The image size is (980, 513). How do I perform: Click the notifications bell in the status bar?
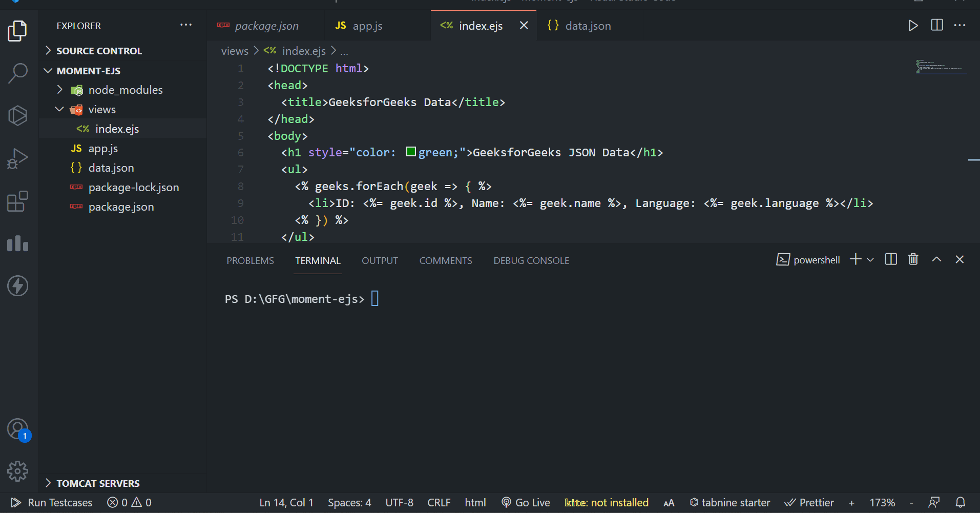point(962,502)
